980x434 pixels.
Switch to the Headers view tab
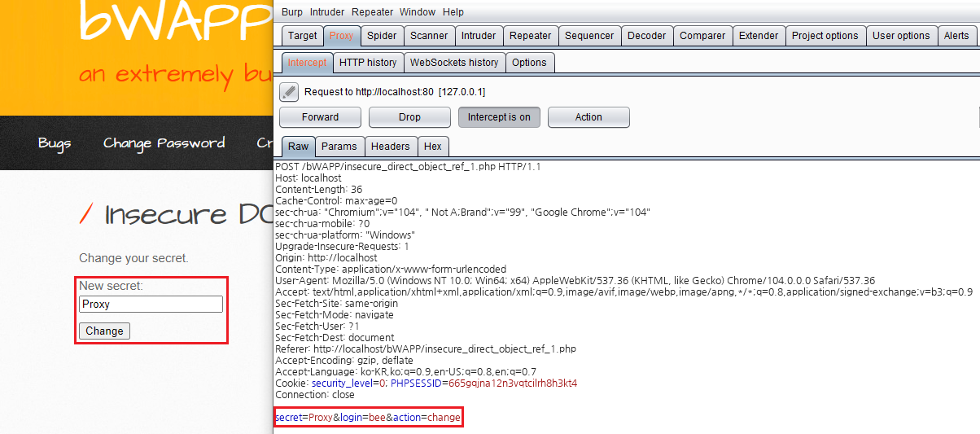(390, 147)
